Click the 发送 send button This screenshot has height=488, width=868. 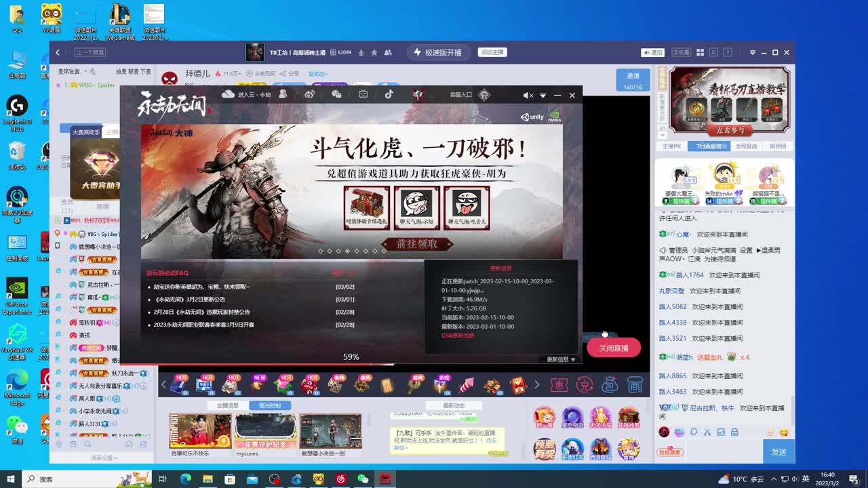(778, 451)
